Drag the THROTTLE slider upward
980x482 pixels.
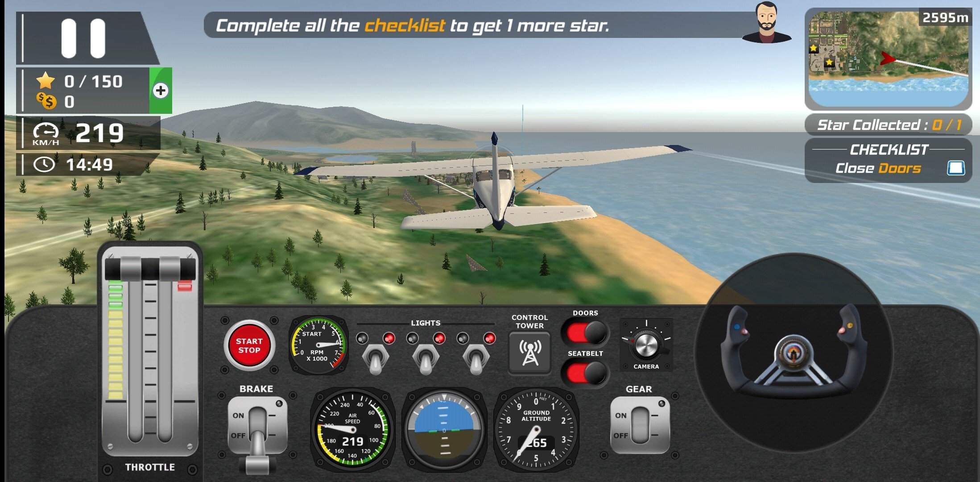point(145,268)
